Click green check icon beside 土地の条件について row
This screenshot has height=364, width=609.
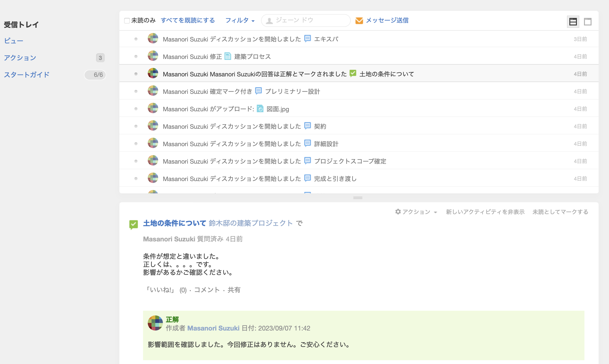click(x=353, y=73)
